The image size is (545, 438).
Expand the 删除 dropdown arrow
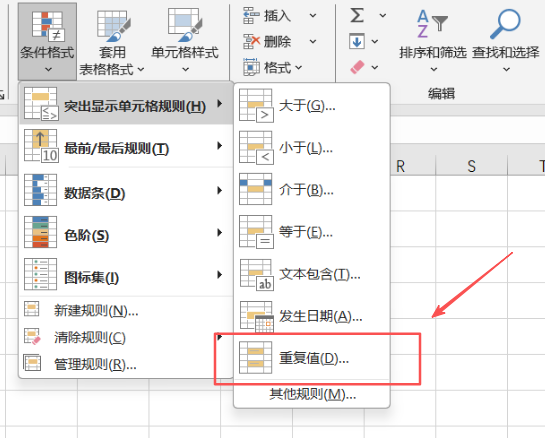click(x=313, y=42)
